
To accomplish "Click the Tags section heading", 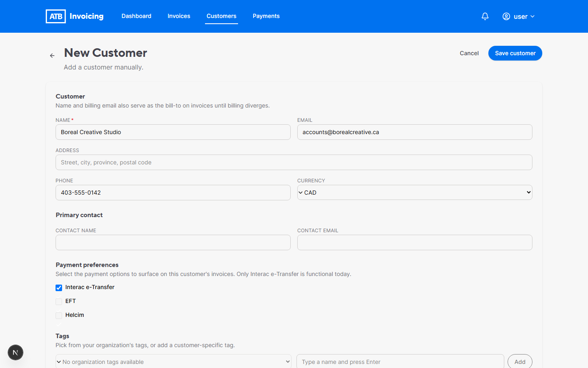I will [62, 336].
